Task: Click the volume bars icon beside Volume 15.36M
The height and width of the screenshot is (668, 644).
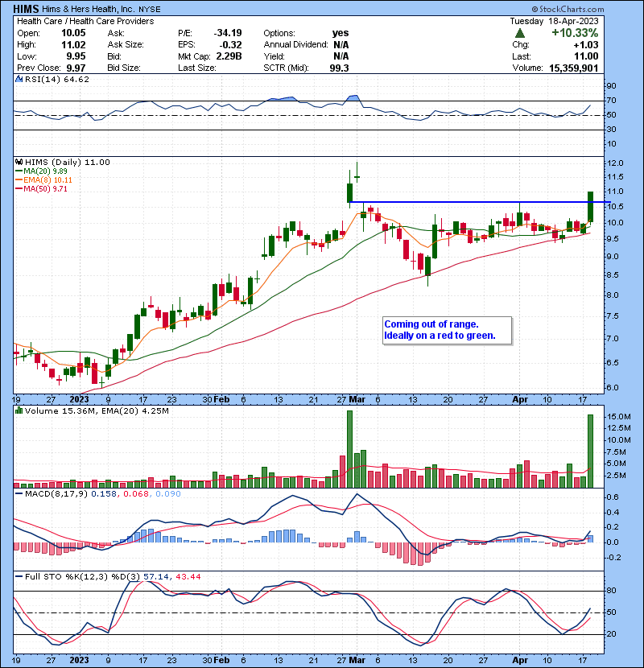Action: click(19, 410)
